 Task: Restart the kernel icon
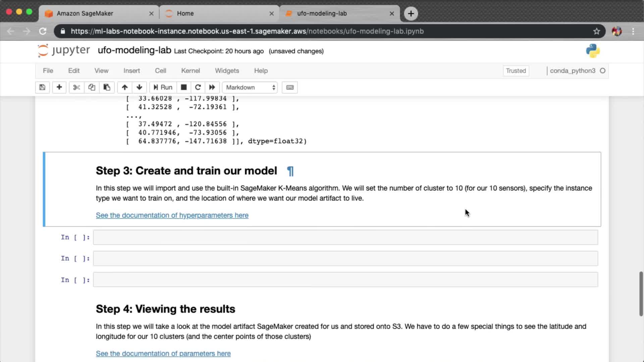[198, 87]
